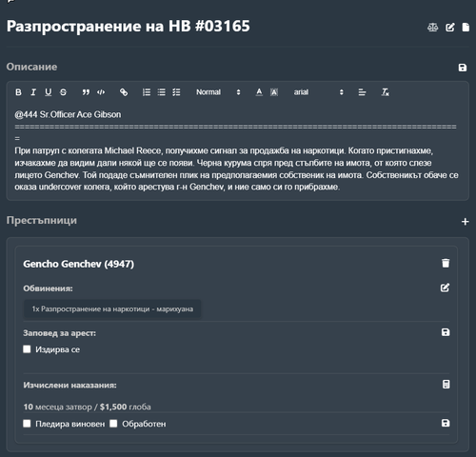
Task: Click the Gencho Genchev (4947) name
Action: point(79,264)
